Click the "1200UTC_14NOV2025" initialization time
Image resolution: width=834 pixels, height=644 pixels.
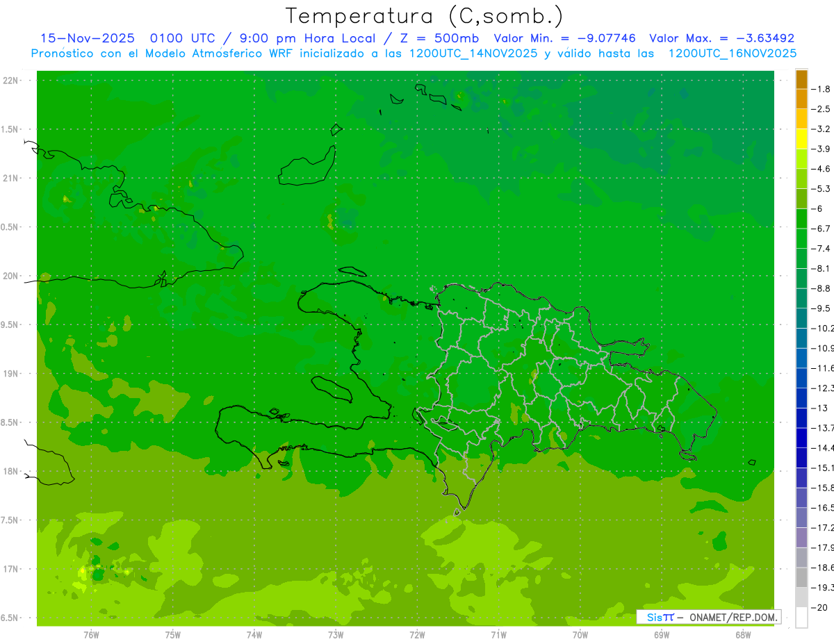474,53
